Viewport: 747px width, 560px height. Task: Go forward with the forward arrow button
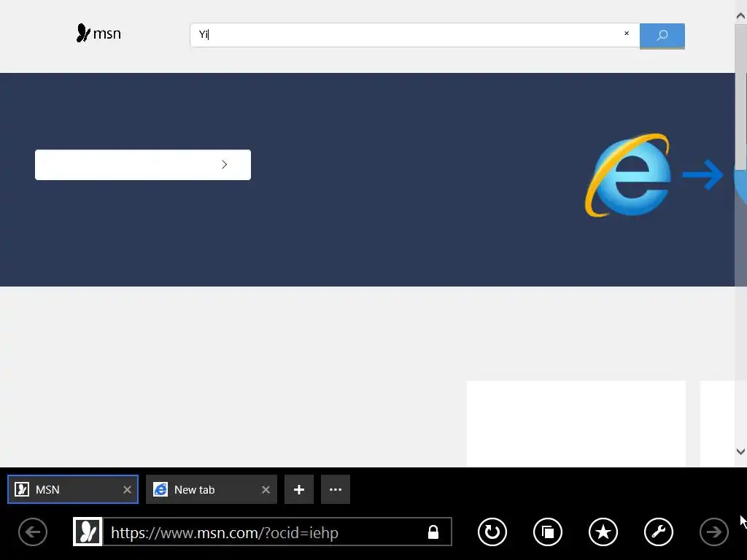pyautogui.click(x=714, y=532)
